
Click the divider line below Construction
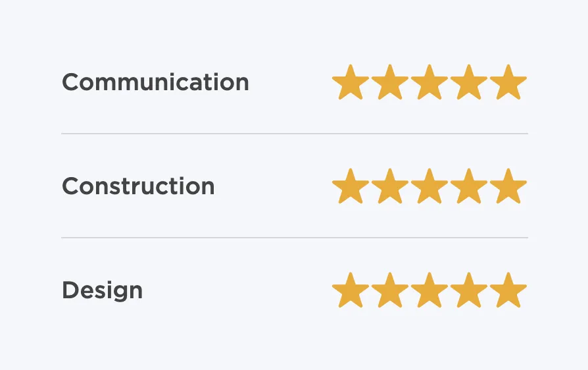(295, 238)
